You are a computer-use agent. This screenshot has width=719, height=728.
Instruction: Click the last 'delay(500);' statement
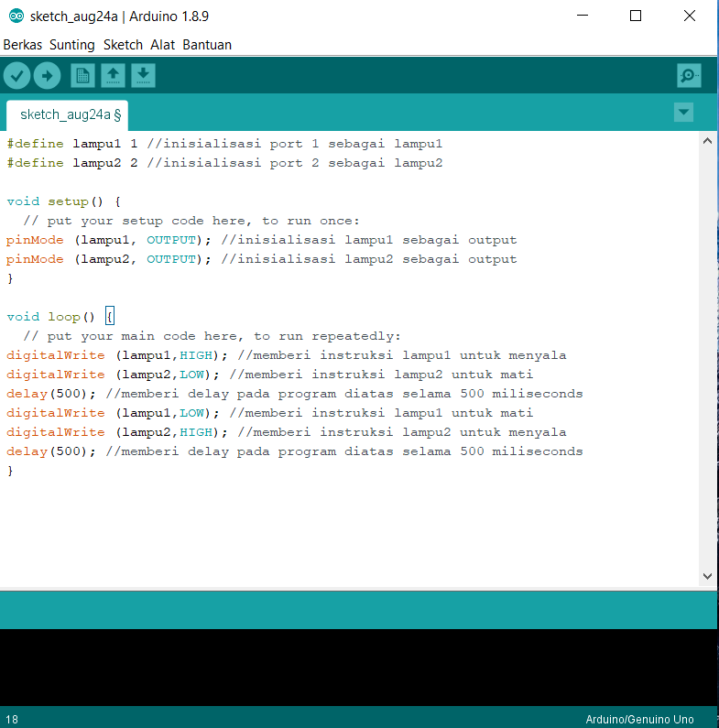(51, 451)
